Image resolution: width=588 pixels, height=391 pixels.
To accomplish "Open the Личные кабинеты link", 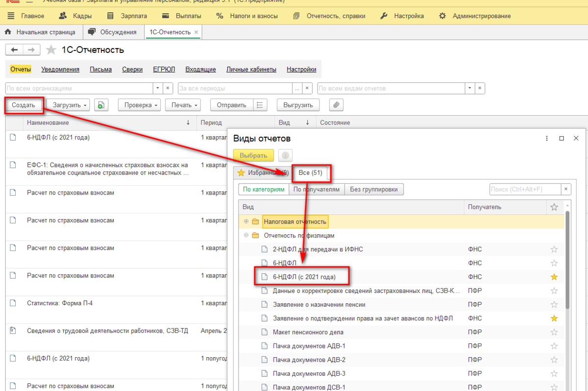I will click(251, 70).
